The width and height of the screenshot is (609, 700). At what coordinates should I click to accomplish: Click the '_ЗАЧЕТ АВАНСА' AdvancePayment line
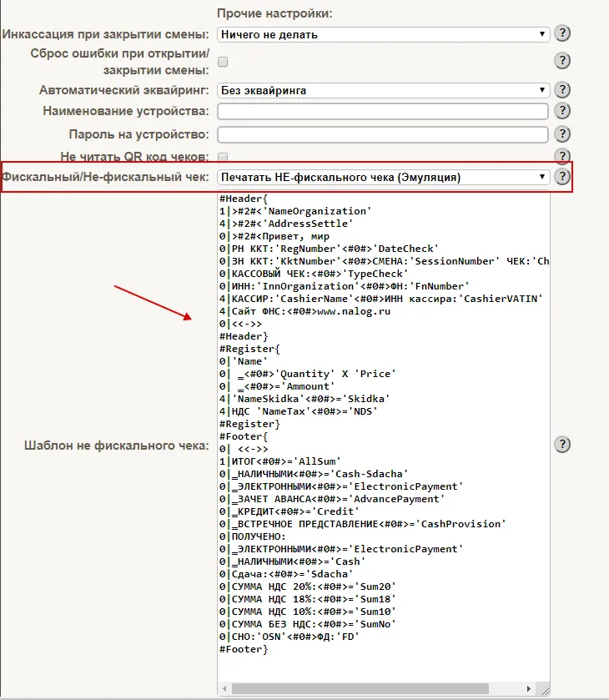tap(332, 499)
